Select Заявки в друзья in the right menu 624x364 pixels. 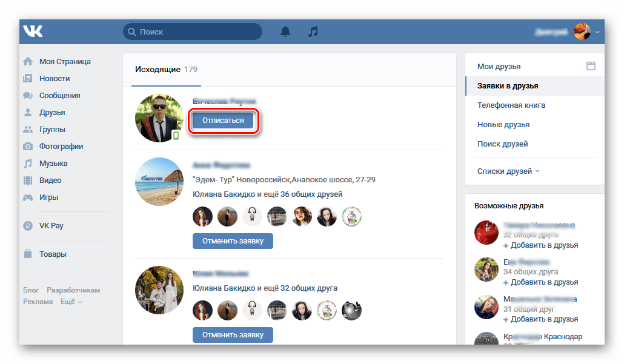(509, 87)
